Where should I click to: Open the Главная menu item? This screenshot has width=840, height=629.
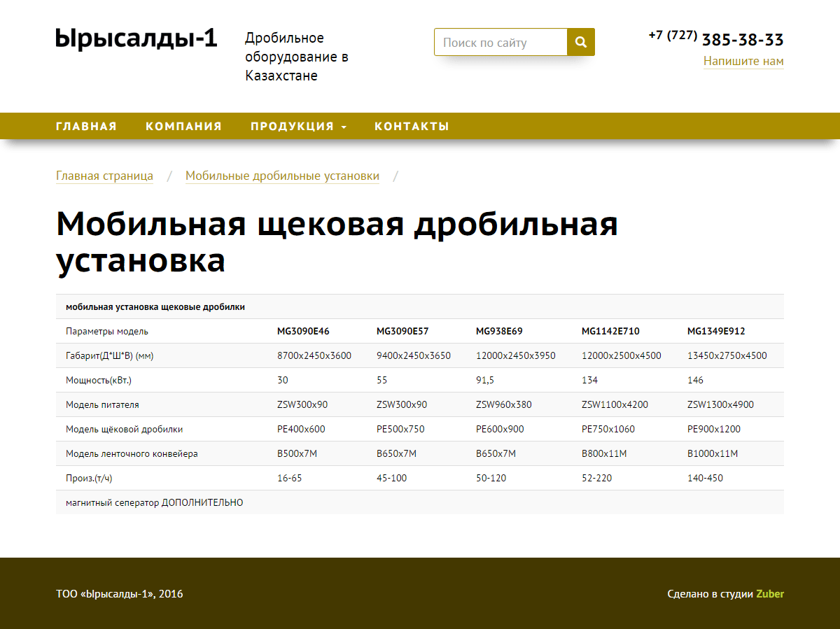[86, 127]
